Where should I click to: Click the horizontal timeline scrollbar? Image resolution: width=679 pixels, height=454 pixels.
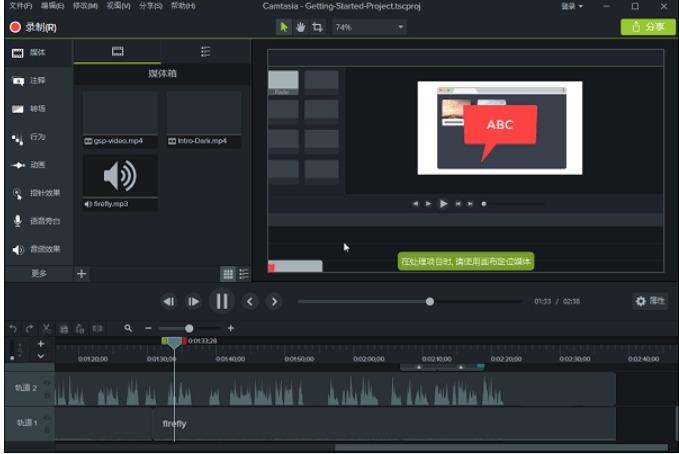(501, 447)
